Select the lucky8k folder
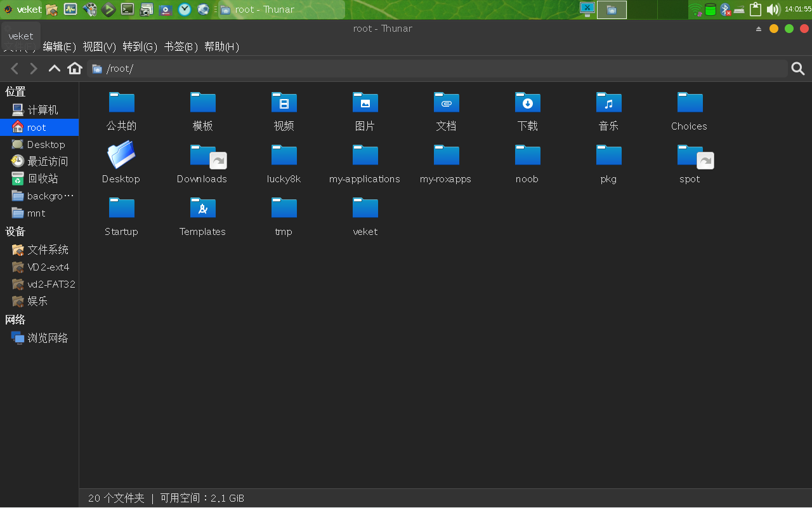Image resolution: width=812 pixels, height=508 pixels. coord(284,163)
